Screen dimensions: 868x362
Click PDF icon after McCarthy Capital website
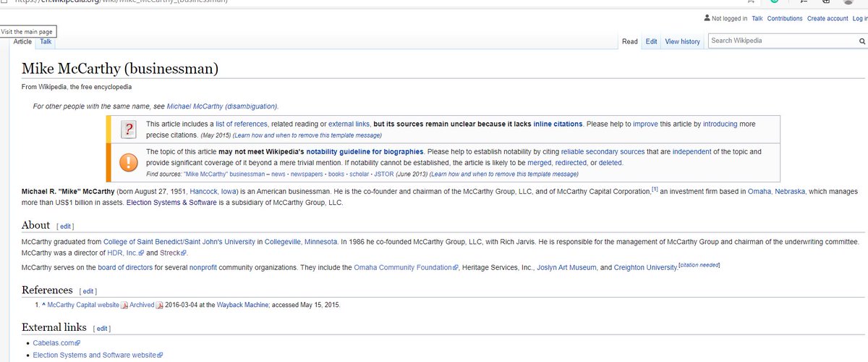click(x=124, y=306)
